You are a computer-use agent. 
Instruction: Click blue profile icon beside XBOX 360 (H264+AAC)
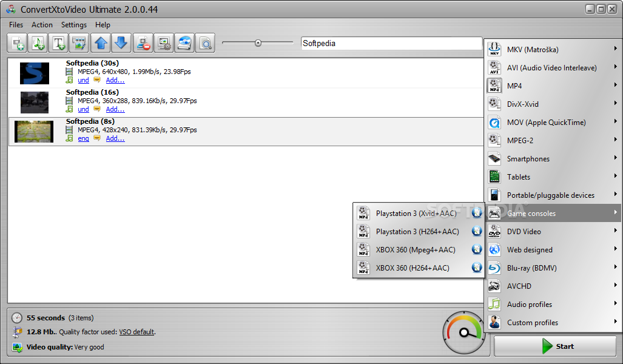[x=477, y=268]
